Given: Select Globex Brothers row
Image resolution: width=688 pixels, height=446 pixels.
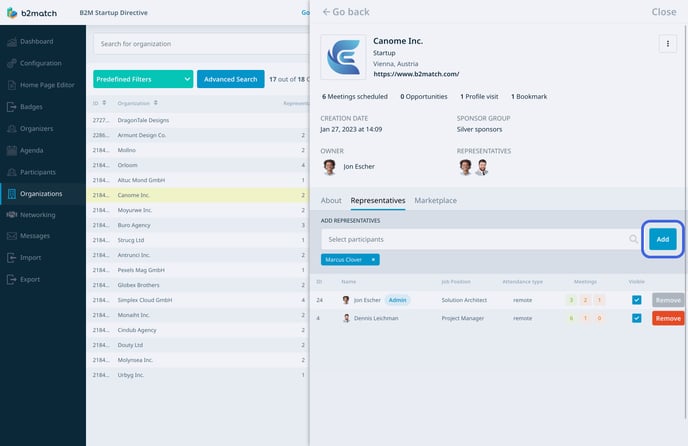Looking at the screenshot, I should [198, 285].
